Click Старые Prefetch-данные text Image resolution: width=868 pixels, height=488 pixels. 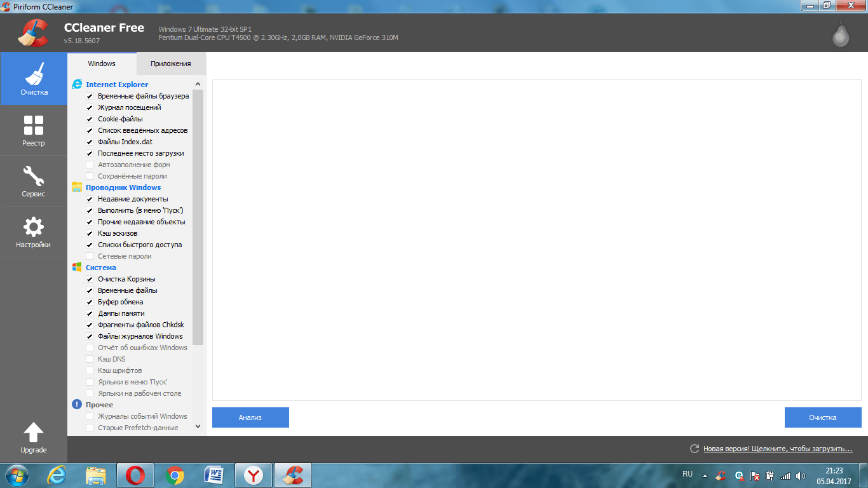pyautogui.click(x=138, y=428)
